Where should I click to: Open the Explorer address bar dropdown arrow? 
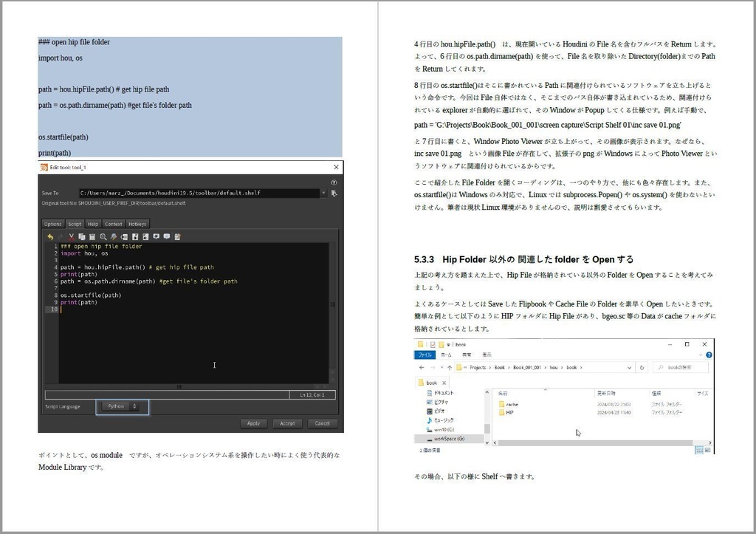tap(629, 367)
